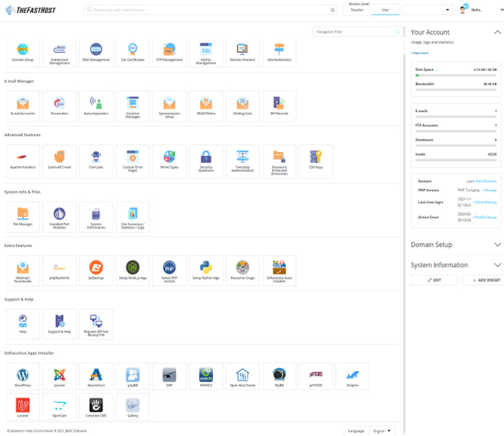This screenshot has height=436, width=504.
Task: Click the EDIT widgets button
Action: (434, 280)
